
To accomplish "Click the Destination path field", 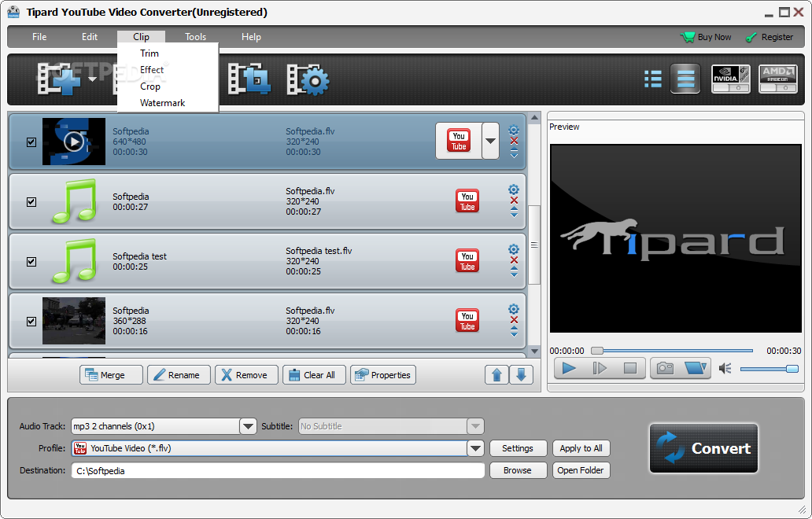I will (278, 470).
